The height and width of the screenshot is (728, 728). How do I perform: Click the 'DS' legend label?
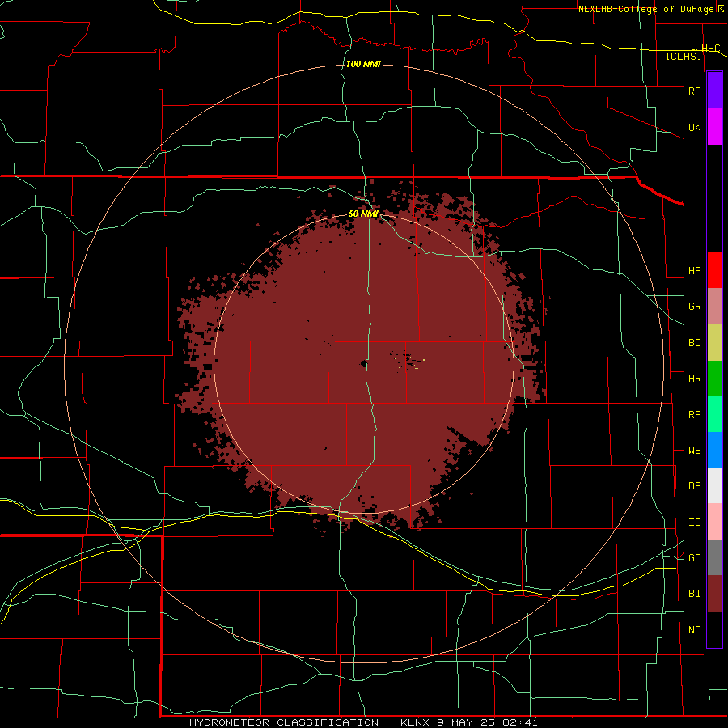(x=694, y=486)
